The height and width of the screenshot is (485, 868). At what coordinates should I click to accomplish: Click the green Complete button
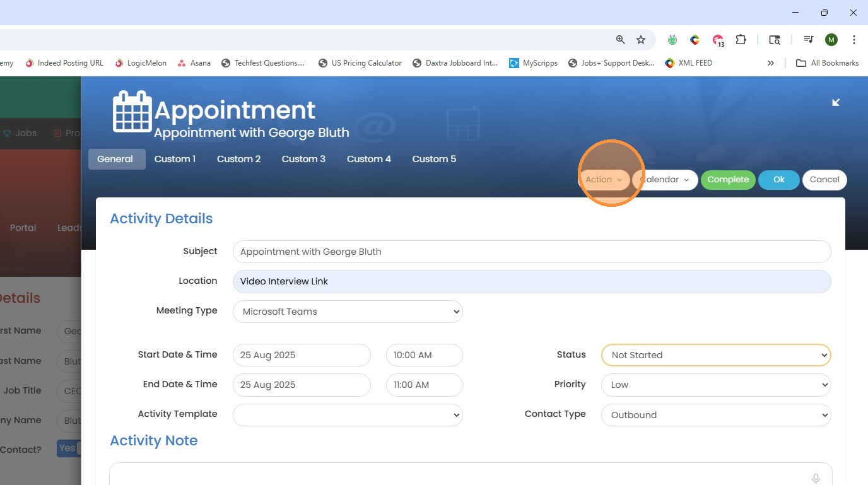coord(728,180)
